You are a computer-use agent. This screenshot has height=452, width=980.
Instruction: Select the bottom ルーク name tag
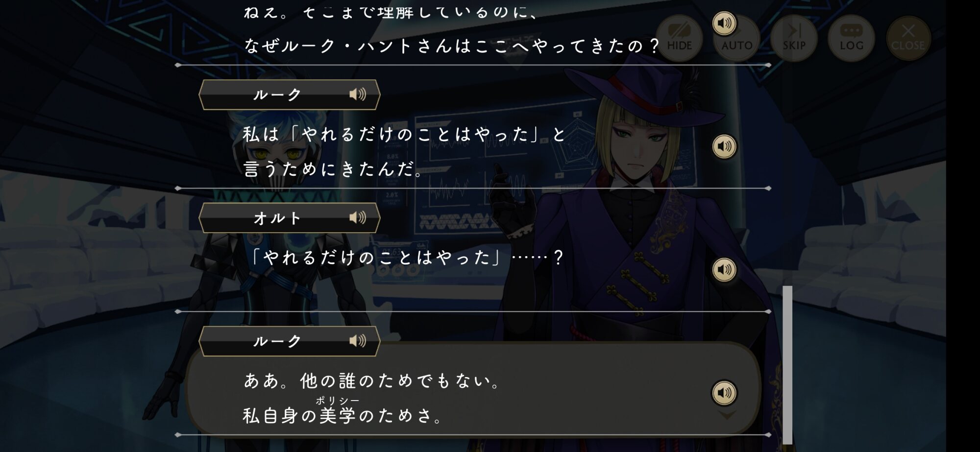coord(290,341)
